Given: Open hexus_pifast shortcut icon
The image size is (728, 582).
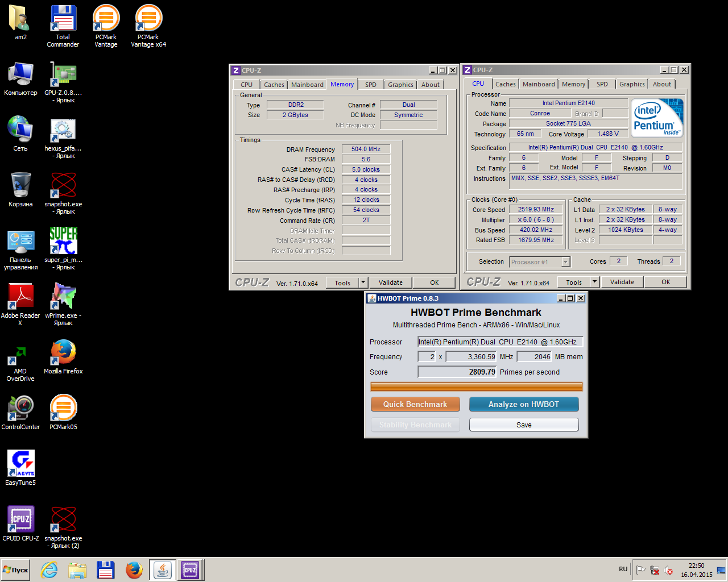Looking at the screenshot, I should [63, 138].
